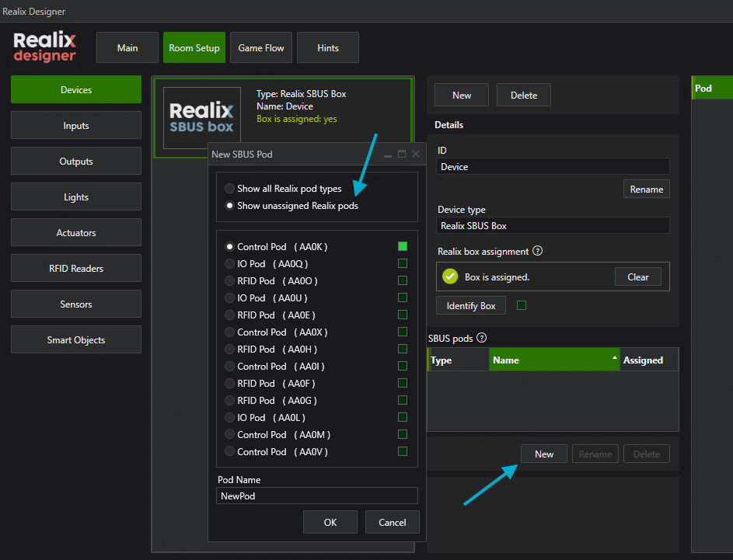Click the indicator square beside Identify Box
Viewport: 733px width, 560px height.
(x=522, y=305)
